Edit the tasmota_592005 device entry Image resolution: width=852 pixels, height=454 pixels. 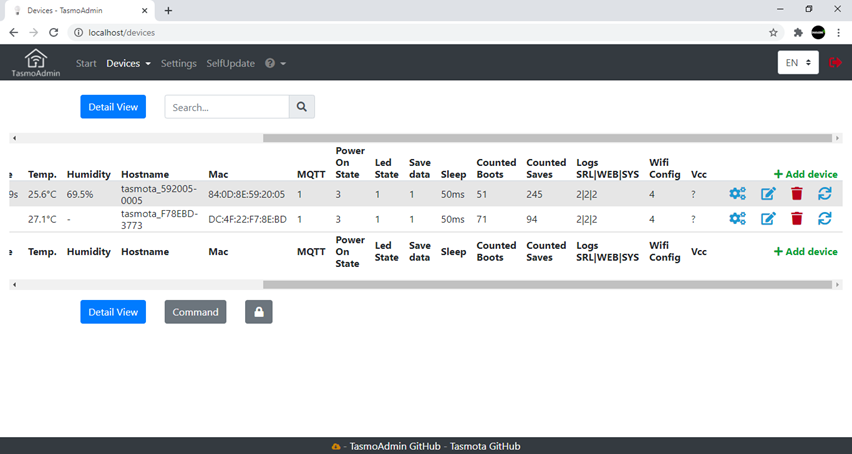(x=768, y=193)
